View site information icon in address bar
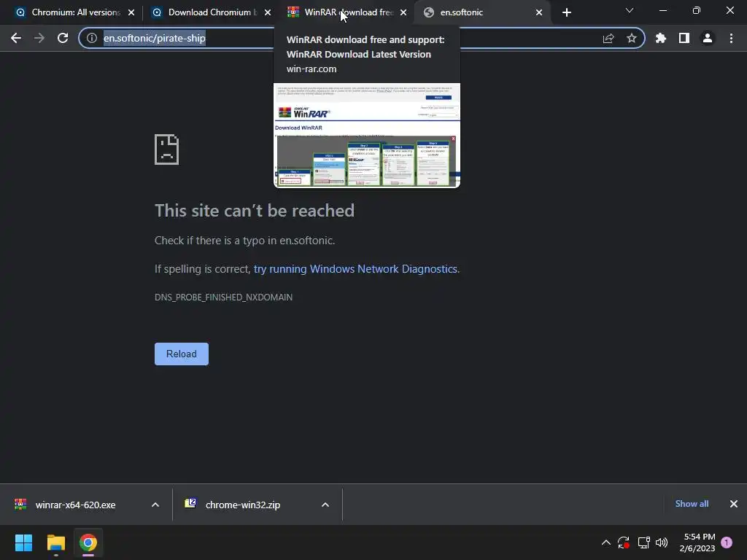This screenshot has width=747, height=560. point(92,38)
